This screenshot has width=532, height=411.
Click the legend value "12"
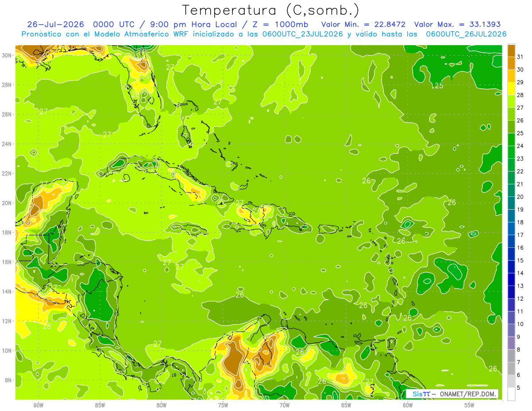point(520,299)
